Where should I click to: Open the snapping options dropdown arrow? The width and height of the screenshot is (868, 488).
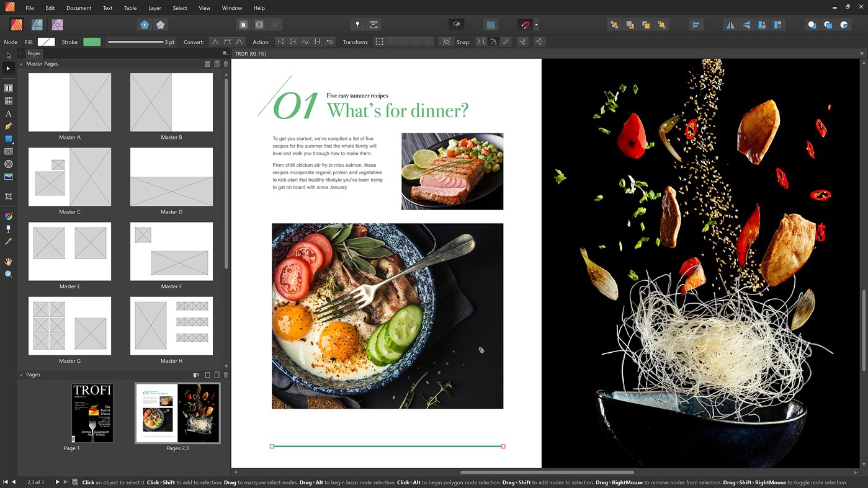[x=536, y=25]
